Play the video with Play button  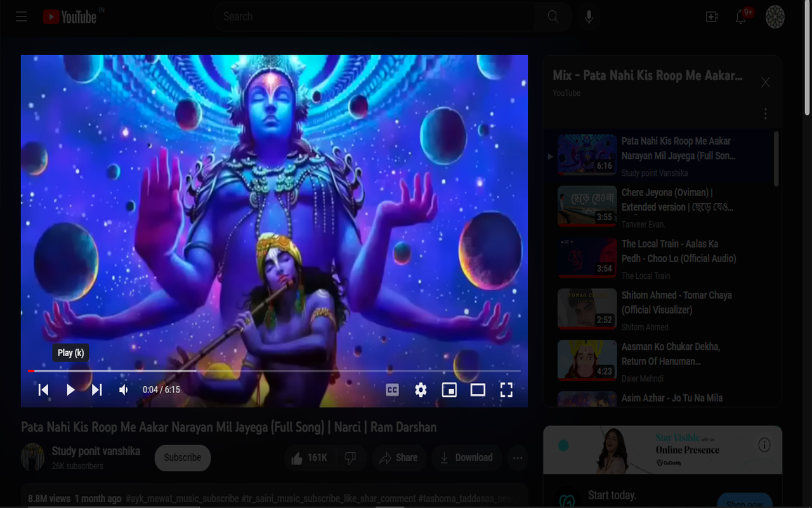point(70,390)
